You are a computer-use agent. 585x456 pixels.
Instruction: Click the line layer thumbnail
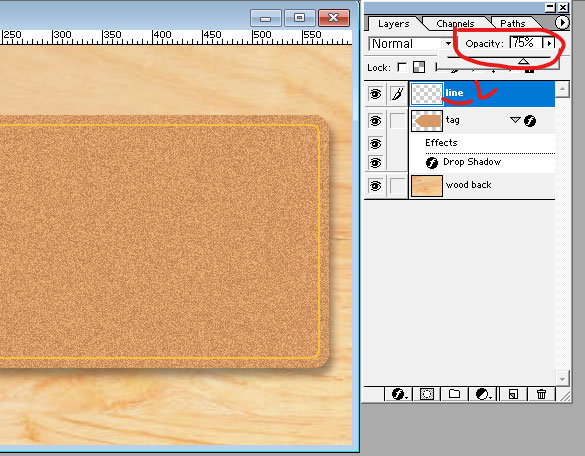click(427, 94)
